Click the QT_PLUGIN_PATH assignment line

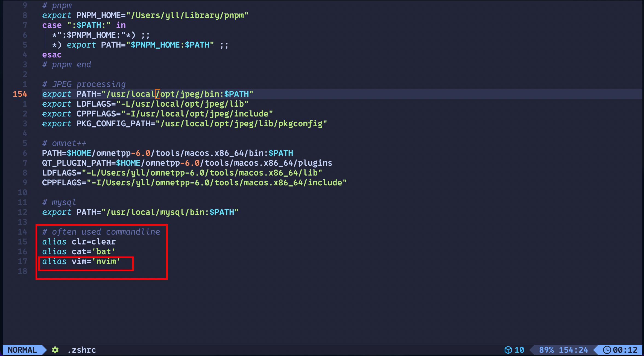coord(187,163)
